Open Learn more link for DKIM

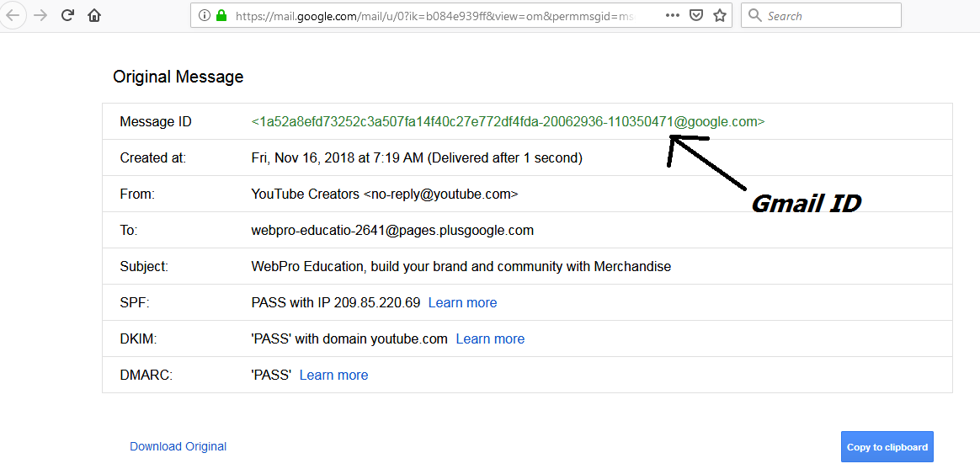(x=490, y=339)
